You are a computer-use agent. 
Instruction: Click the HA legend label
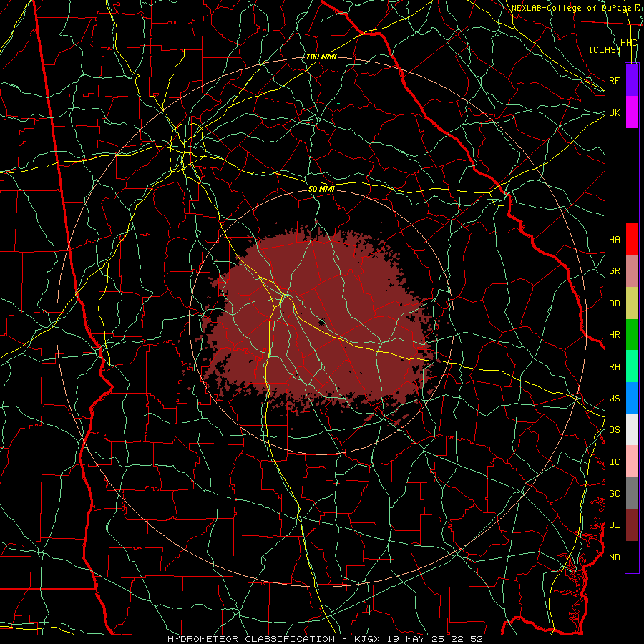(x=614, y=240)
